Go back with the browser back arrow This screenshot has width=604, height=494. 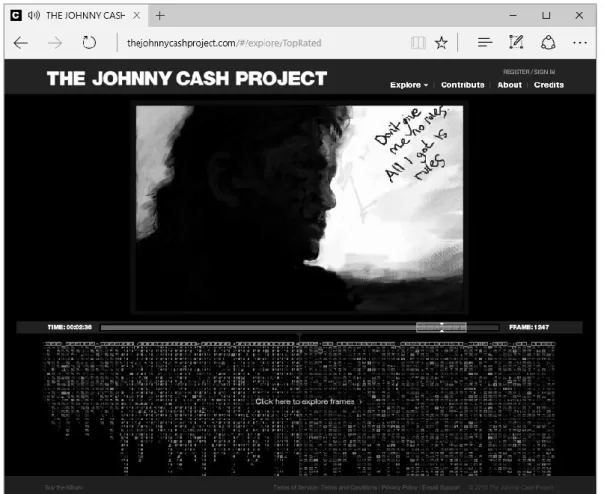point(20,43)
